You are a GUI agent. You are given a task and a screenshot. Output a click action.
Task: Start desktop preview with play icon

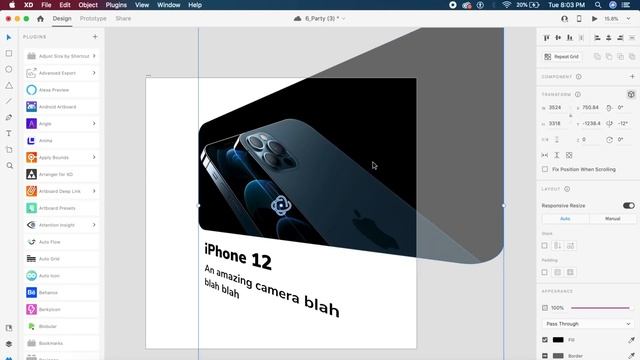pyautogui.click(x=595, y=19)
